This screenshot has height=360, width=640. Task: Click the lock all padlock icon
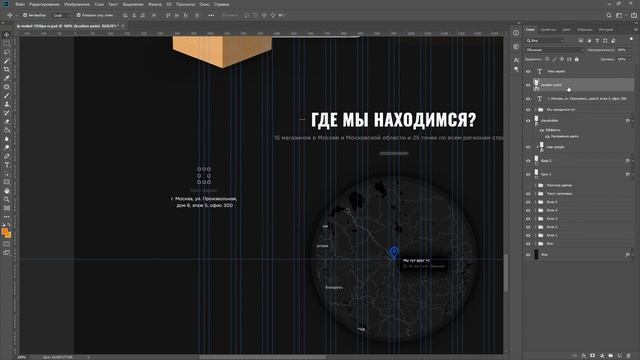click(x=577, y=59)
